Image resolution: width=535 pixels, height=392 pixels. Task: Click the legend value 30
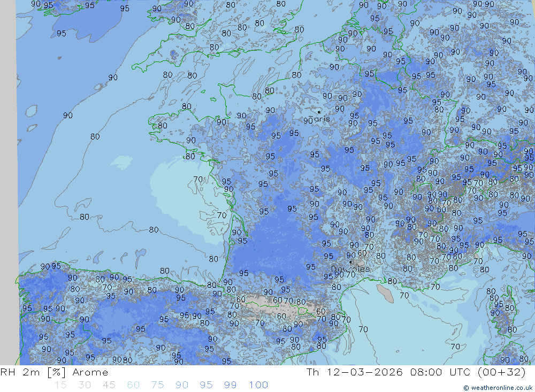coord(85,385)
